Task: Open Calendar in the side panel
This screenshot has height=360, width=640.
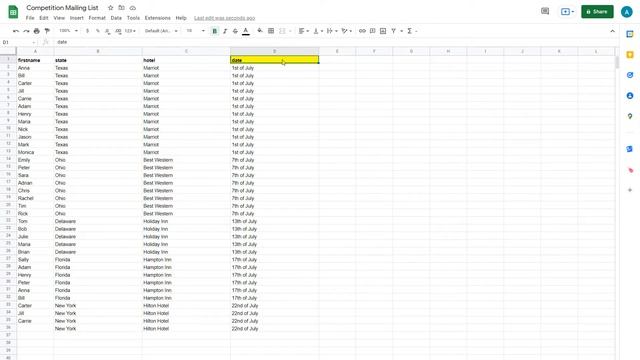Action: click(630, 34)
